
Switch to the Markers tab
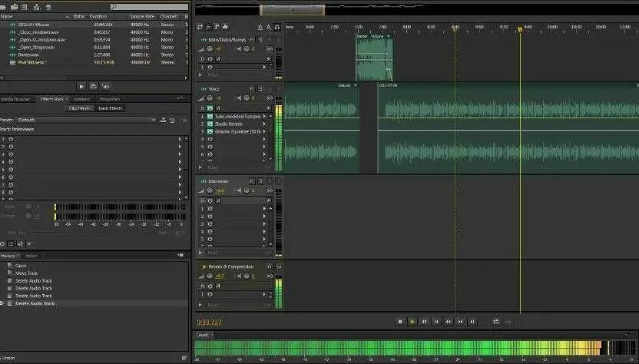(82, 99)
